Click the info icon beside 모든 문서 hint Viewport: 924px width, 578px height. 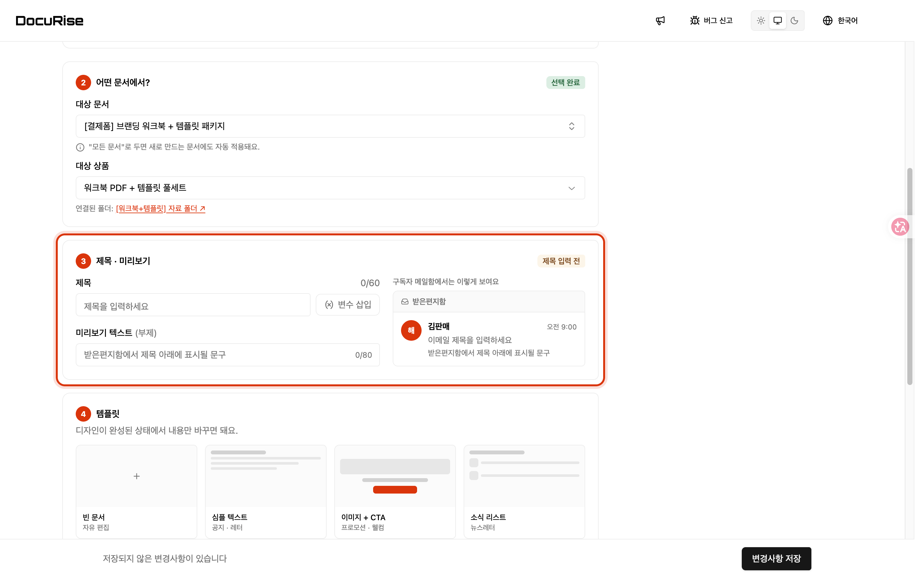click(80, 147)
